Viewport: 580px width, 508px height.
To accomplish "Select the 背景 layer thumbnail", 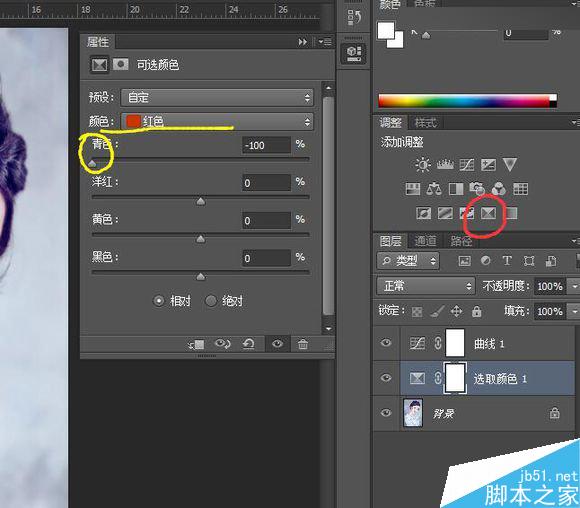I will click(x=413, y=413).
